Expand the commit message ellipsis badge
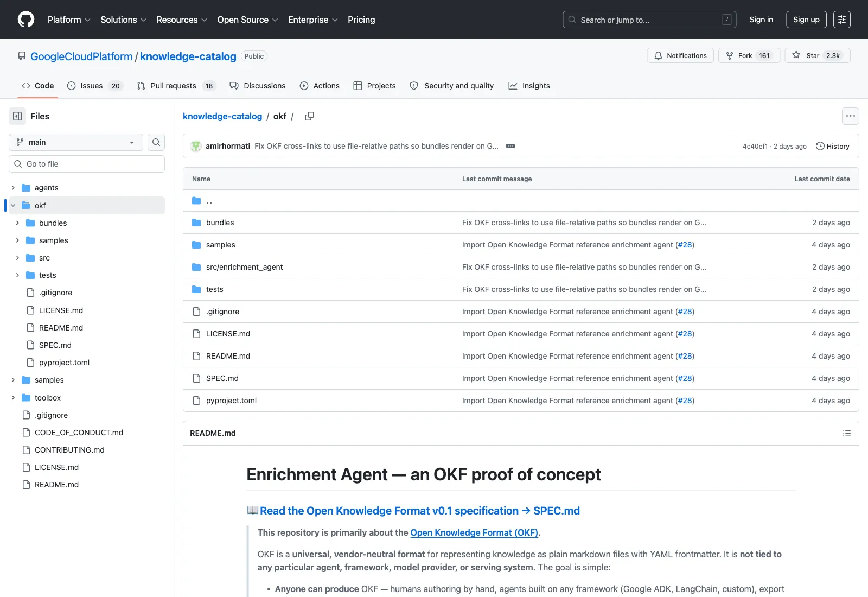This screenshot has width=868, height=597. [x=510, y=146]
